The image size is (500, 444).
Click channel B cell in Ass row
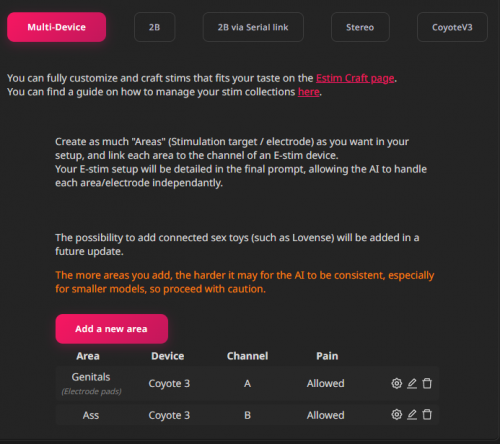[x=247, y=415]
